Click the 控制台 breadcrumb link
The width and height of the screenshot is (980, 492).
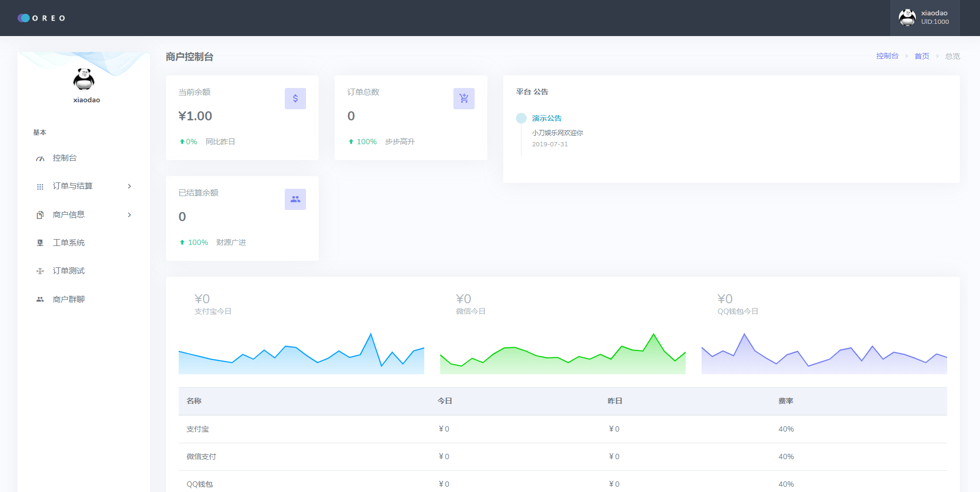point(887,56)
